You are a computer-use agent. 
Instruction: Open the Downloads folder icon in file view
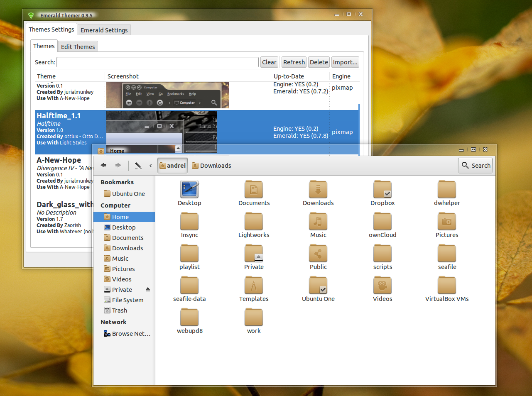coord(318,189)
